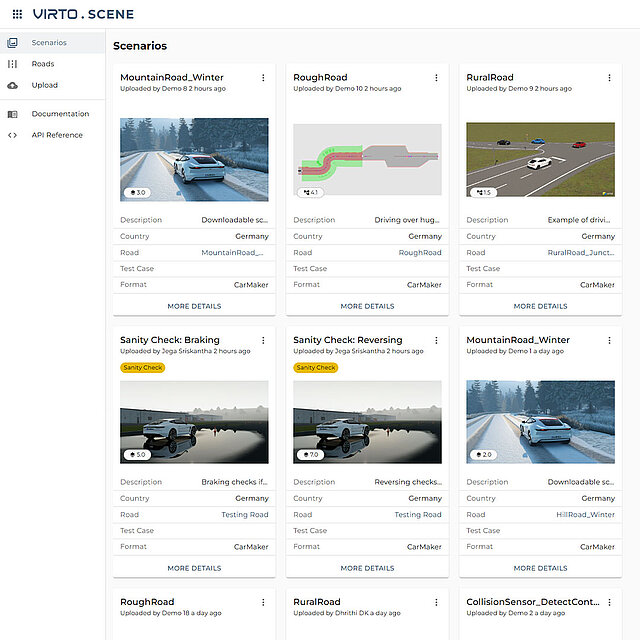The image size is (640, 640).
Task: Click the Roads sidebar icon
Action: coord(12,64)
